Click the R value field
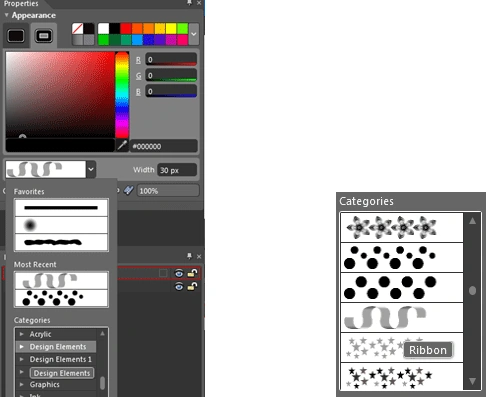 point(171,59)
